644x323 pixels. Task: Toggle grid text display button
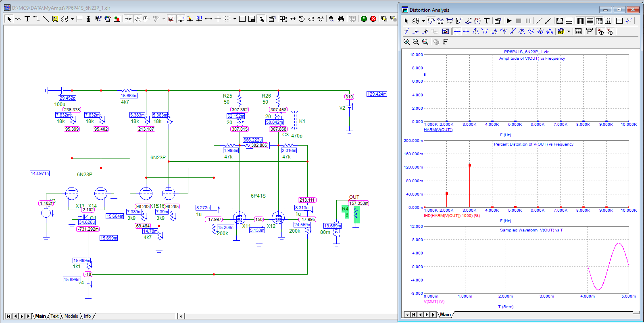[x=128, y=19]
